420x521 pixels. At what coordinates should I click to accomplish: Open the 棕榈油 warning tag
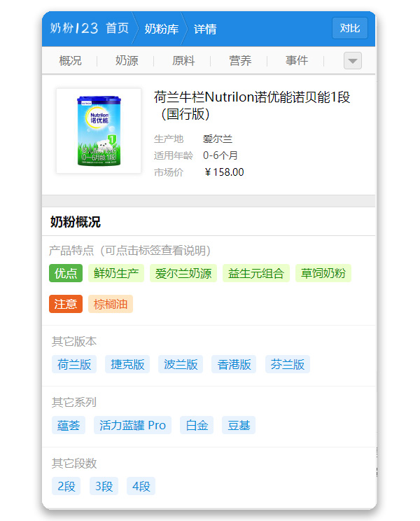(110, 304)
